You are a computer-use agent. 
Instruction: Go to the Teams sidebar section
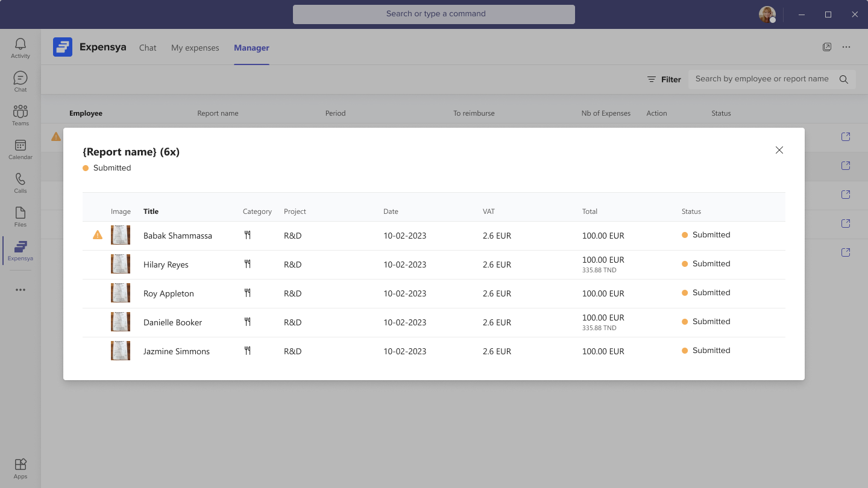coord(20,116)
